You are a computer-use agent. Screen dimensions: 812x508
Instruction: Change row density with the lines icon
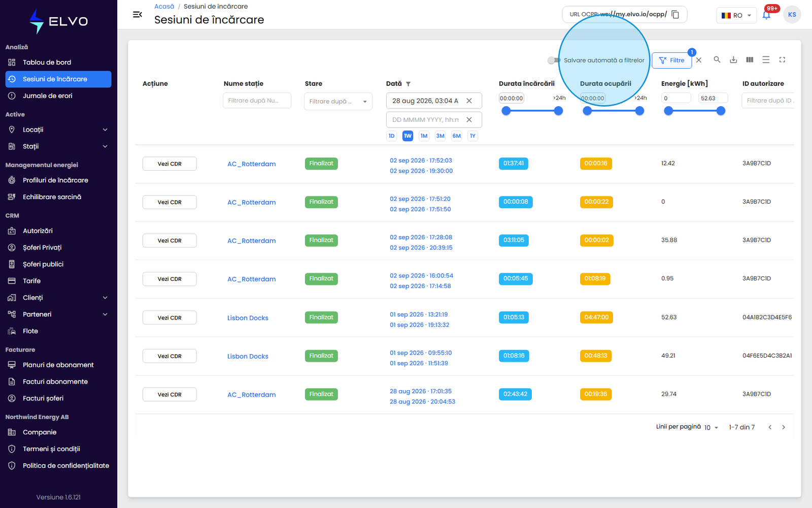pyautogui.click(x=766, y=59)
